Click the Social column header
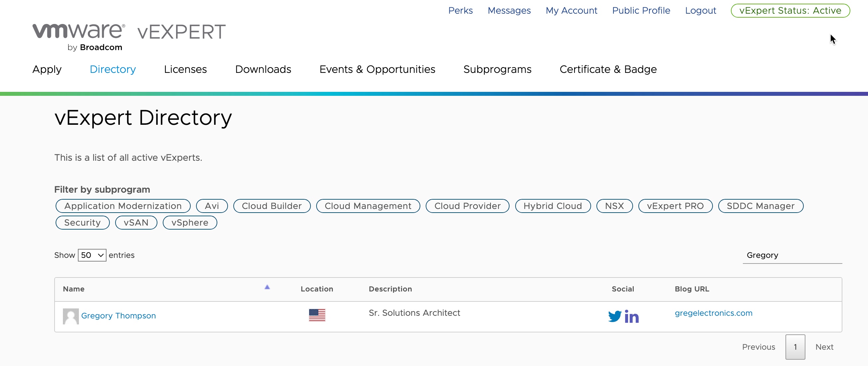 (623, 289)
